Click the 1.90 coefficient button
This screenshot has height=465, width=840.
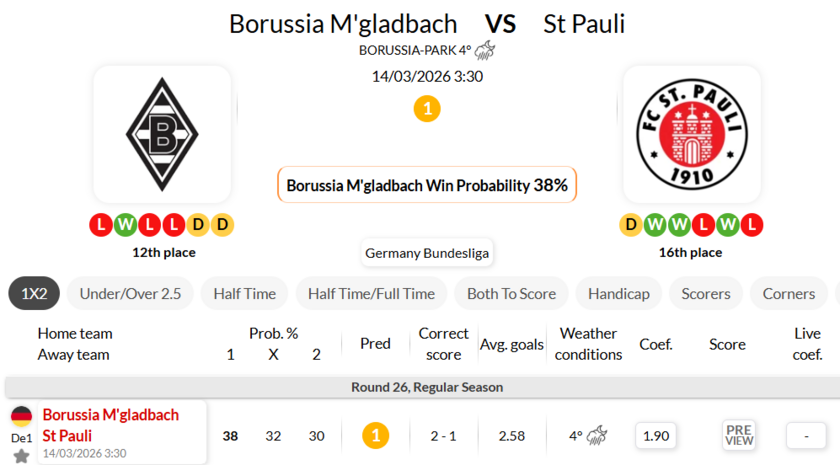click(656, 436)
